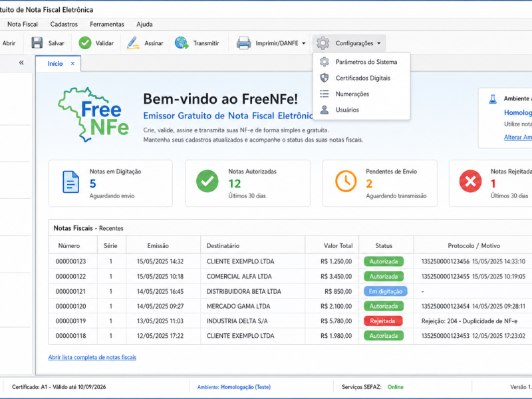Click the FreeNFe Brazil map logo
The width and height of the screenshot is (532, 399).
pyautogui.click(x=93, y=114)
